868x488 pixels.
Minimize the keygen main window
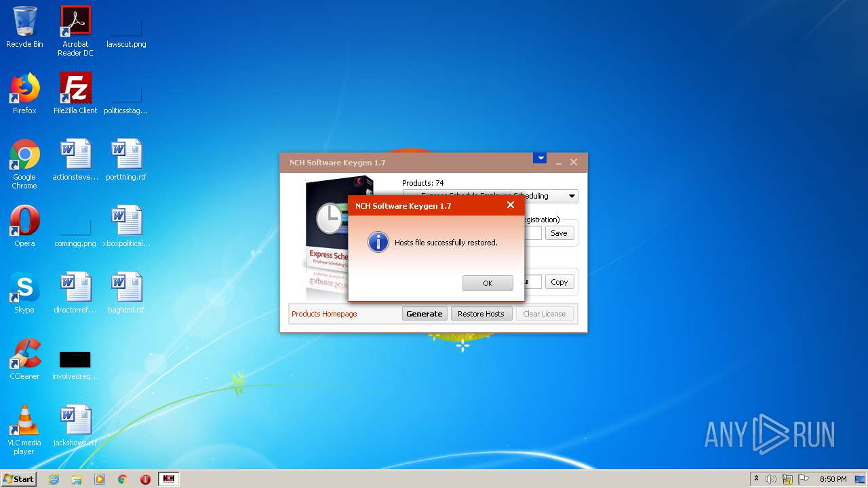[559, 163]
